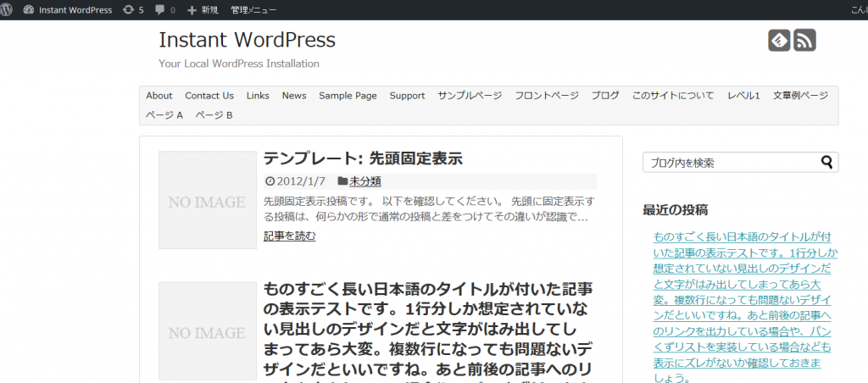Go to フロントページ

click(x=547, y=96)
